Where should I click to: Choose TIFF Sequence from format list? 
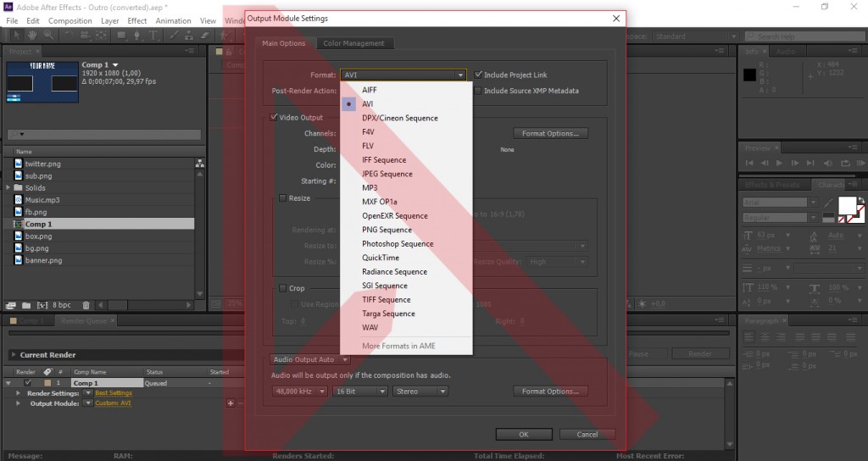point(387,299)
